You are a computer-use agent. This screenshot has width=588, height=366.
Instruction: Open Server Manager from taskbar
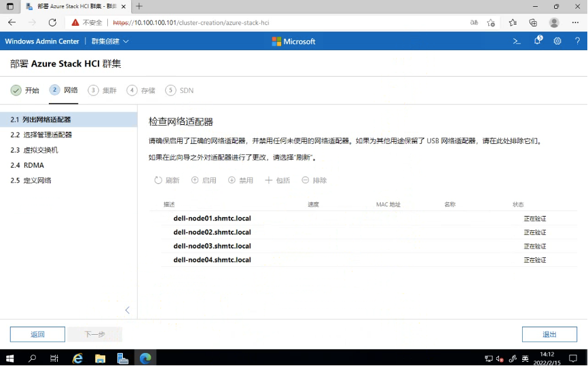[x=123, y=359]
